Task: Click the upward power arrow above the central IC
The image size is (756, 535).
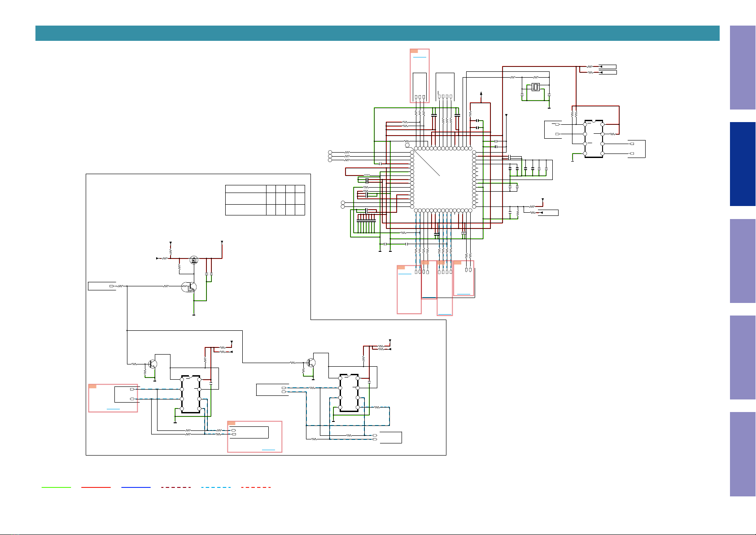Action: point(481,94)
